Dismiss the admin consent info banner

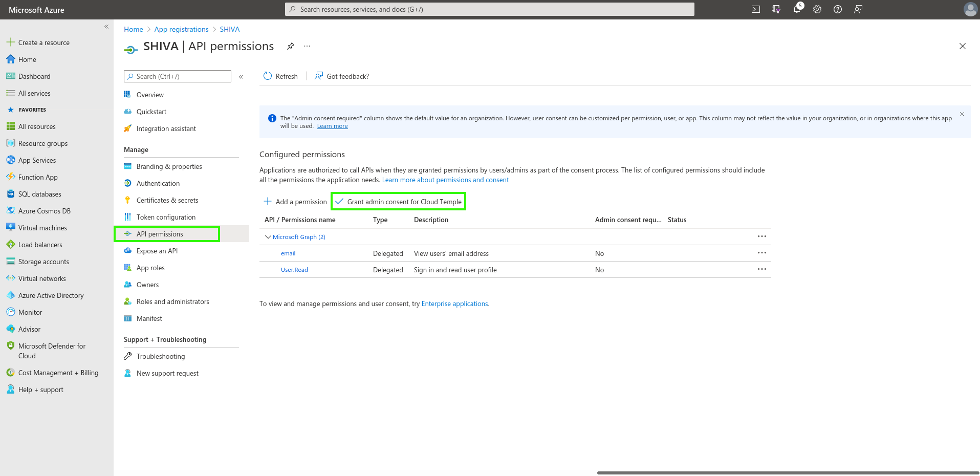(x=962, y=114)
